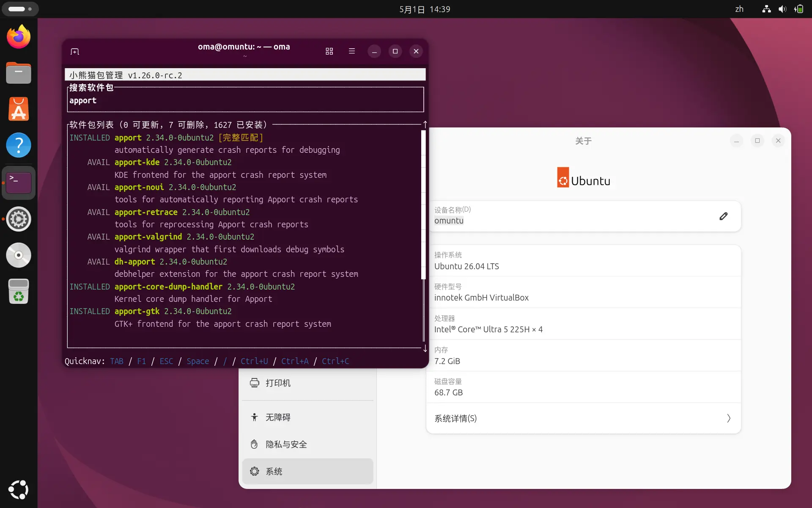The height and width of the screenshot is (508, 812).
Task: Click the Activities workspace indicator
Action: click(x=20, y=9)
